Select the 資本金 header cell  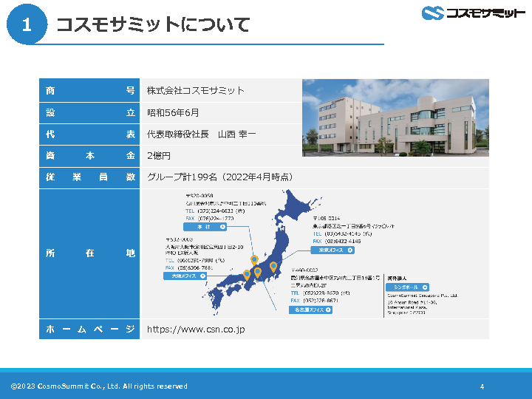[x=89, y=156]
